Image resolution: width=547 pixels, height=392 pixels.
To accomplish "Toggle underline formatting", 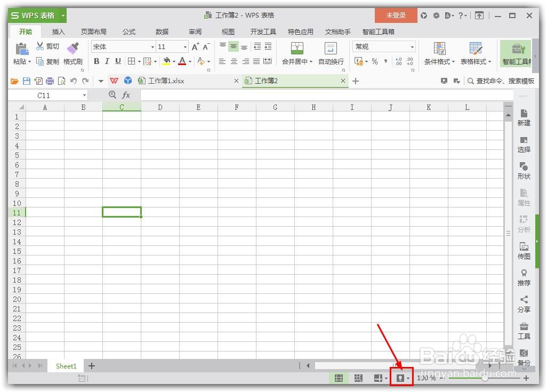I will (117, 61).
